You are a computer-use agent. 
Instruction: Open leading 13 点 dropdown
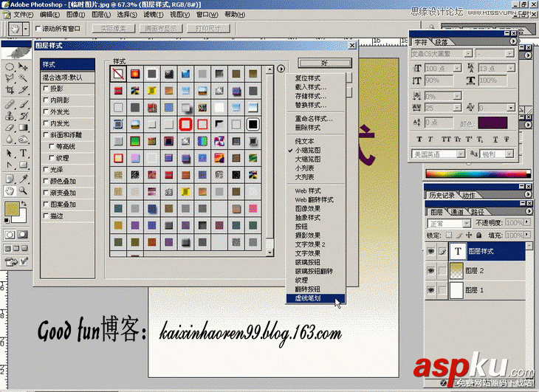511,69
